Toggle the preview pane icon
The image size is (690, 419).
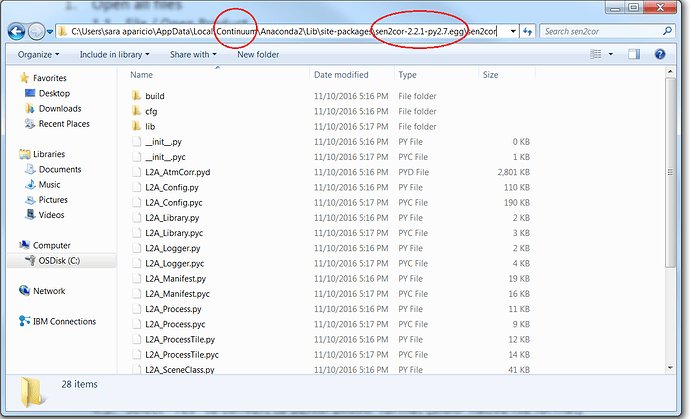pyautogui.click(x=634, y=54)
